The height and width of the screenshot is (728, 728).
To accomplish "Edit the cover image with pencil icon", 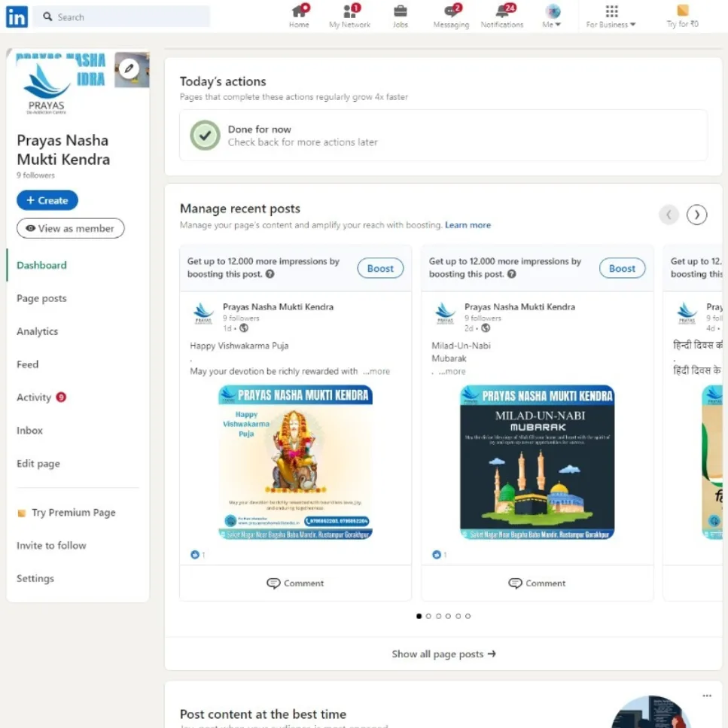I will 129,69.
